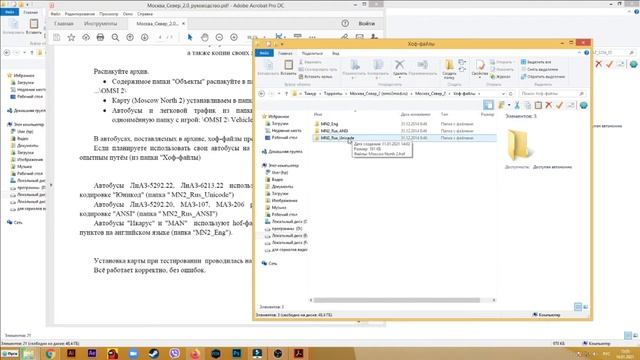
Task: Select the arrow selection tool in Acrobat
Action: pyautogui.click(x=190, y=38)
